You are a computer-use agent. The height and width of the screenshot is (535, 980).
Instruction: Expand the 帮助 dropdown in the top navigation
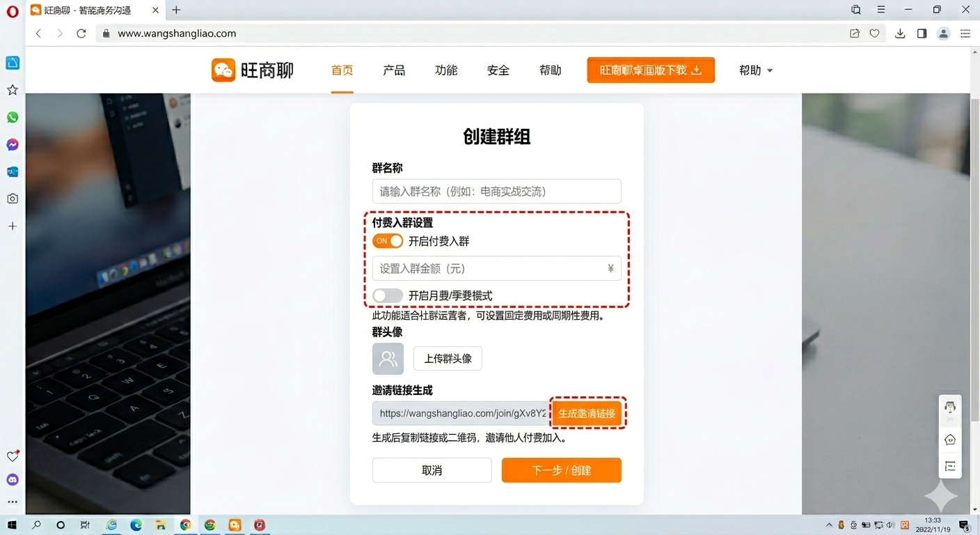coord(755,70)
